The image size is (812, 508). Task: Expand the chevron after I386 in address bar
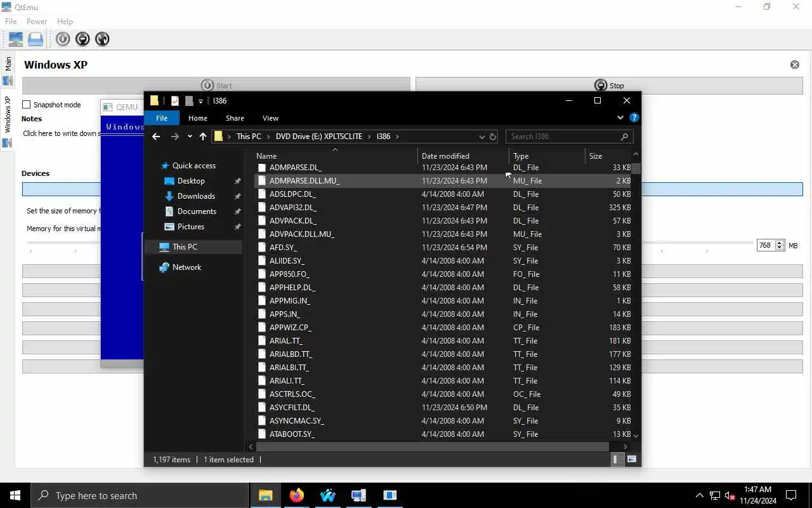click(x=398, y=137)
